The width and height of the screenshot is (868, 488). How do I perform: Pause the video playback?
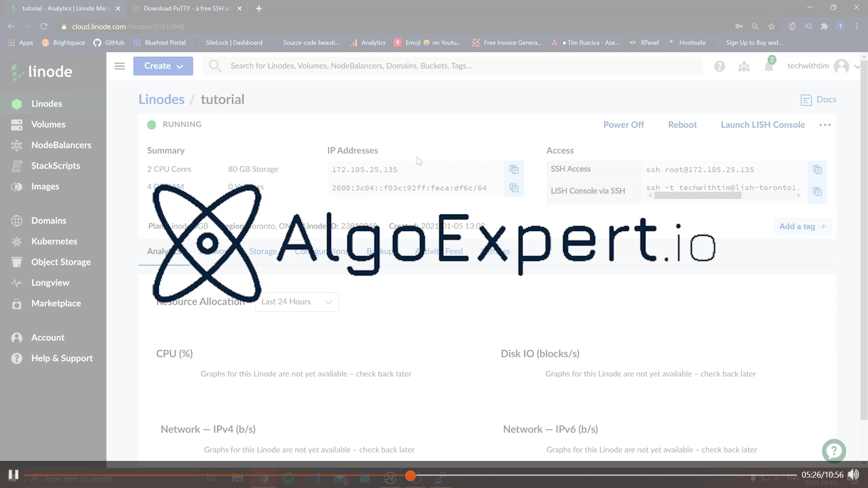point(13,474)
